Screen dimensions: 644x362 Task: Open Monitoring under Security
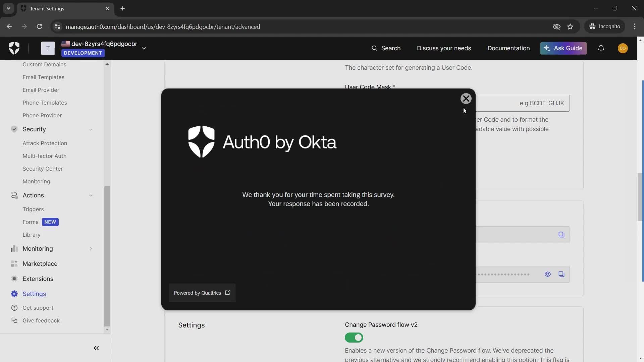(x=36, y=181)
